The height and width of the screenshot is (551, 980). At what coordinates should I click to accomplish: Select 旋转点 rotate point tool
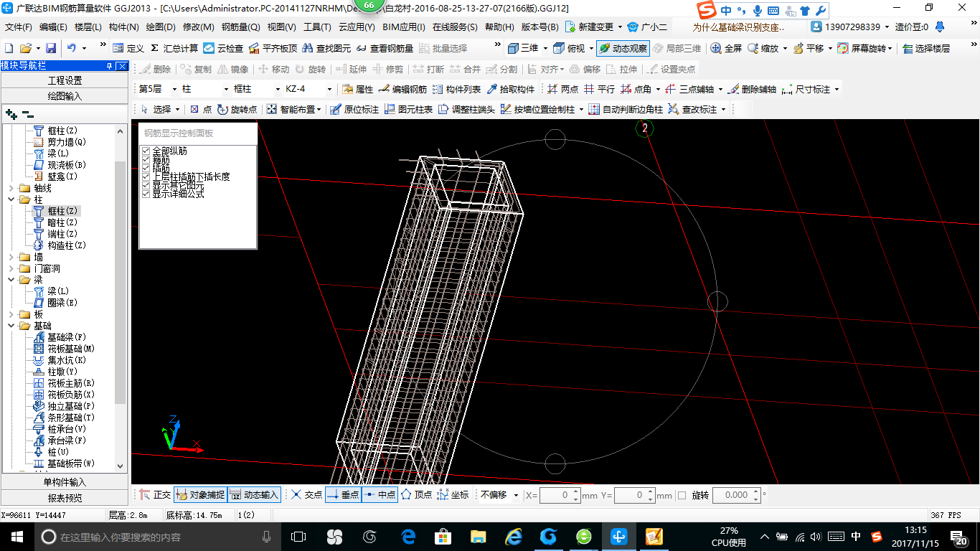tap(237, 109)
